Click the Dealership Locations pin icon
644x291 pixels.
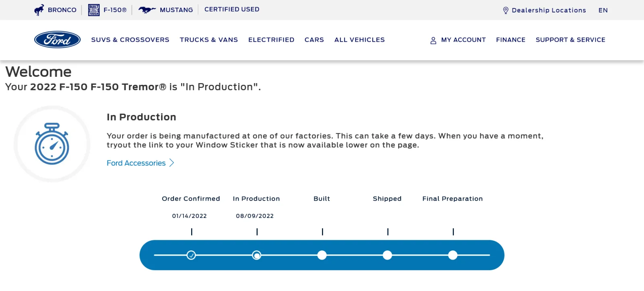point(506,10)
